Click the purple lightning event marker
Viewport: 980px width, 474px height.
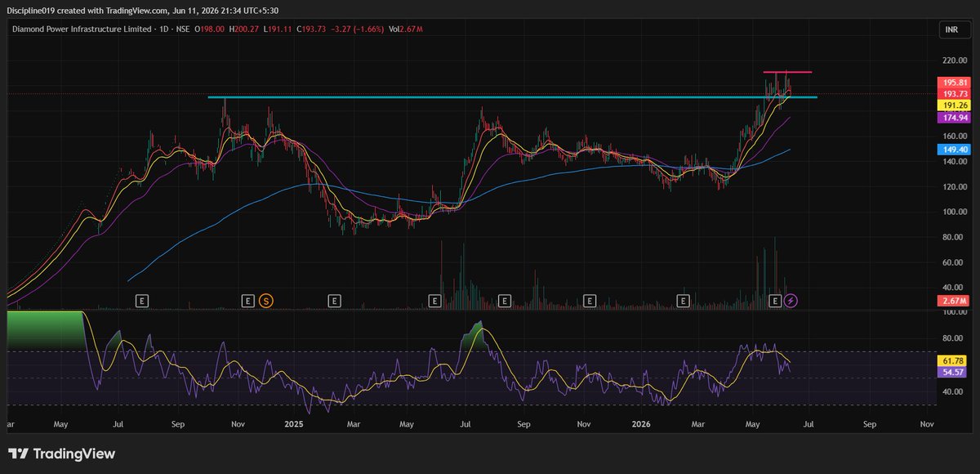tap(791, 302)
